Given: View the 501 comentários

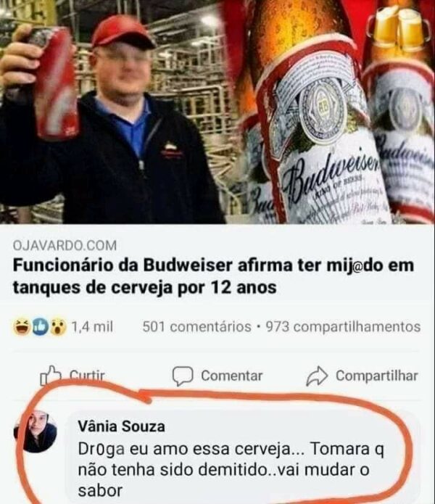Looking at the screenshot, I should click(x=196, y=327).
